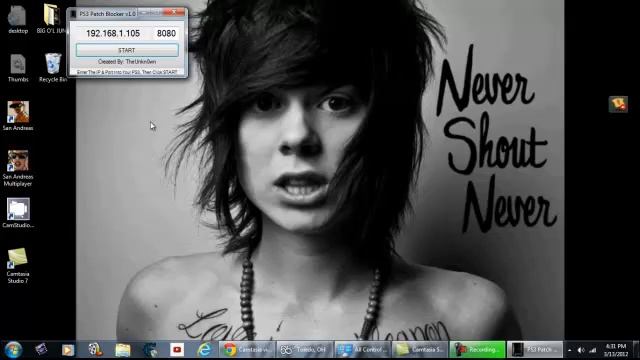Switch to the All Control Panel taskbar window
Viewport: 640px width, 360px height.
362,350
